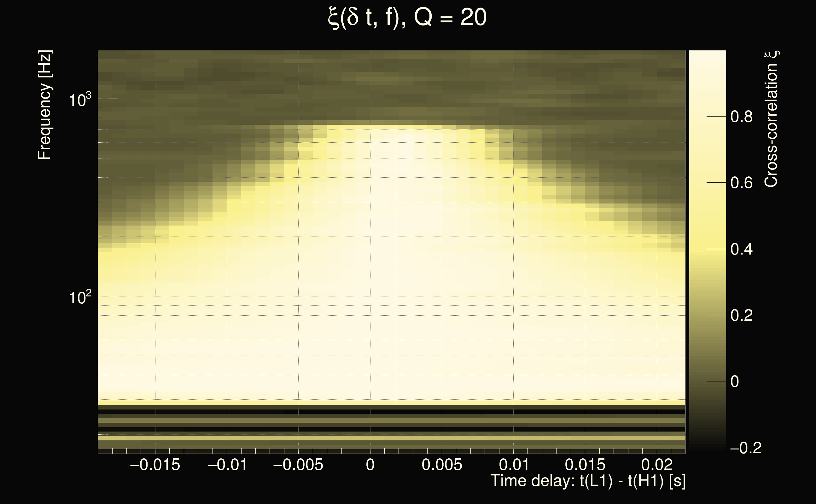816x504 pixels.
Task: Click the 0.2 colorbar tick label
Action: [x=741, y=315]
